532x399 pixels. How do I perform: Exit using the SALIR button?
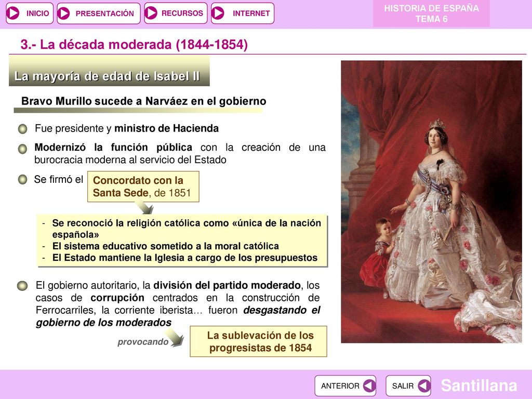[408, 386]
